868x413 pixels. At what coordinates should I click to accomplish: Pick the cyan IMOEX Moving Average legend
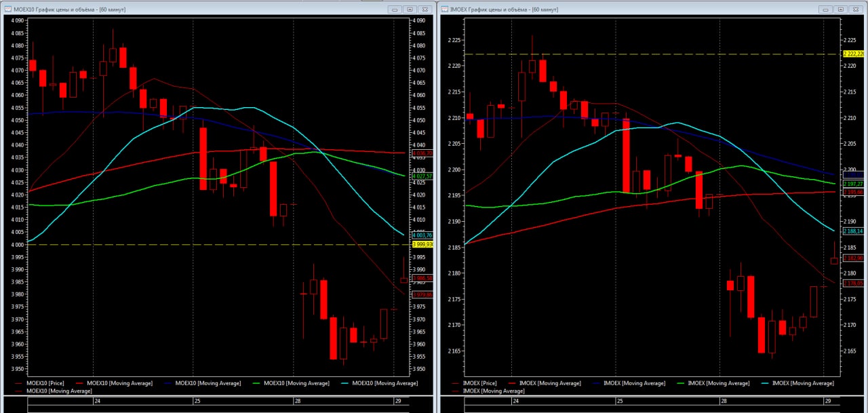(x=802, y=383)
